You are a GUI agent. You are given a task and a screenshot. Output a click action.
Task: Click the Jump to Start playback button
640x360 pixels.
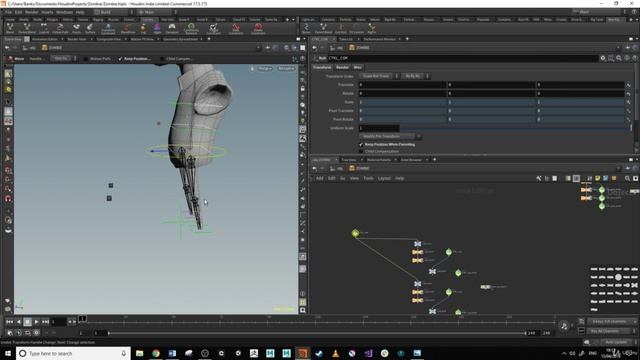tap(9, 322)
